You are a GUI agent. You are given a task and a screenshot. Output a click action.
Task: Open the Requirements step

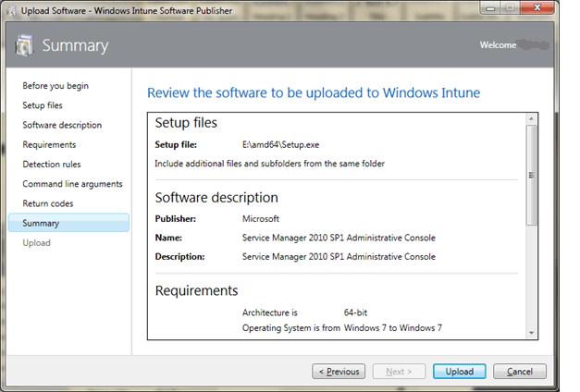point(49,144)
